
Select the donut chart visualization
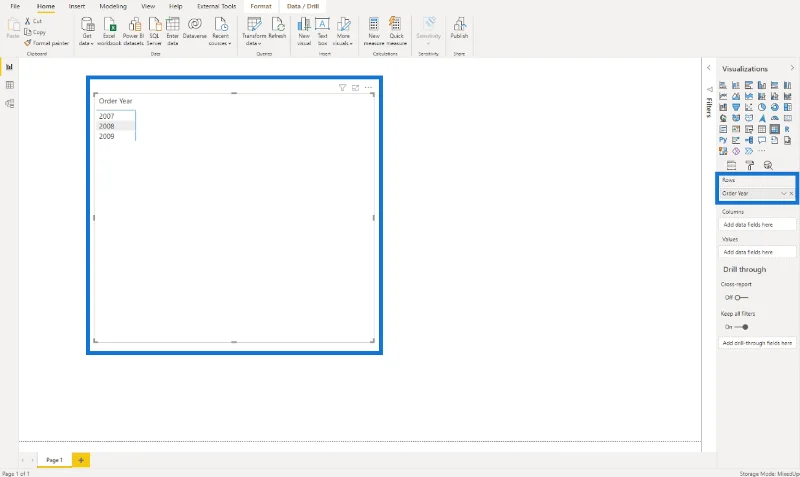[774, 107]
